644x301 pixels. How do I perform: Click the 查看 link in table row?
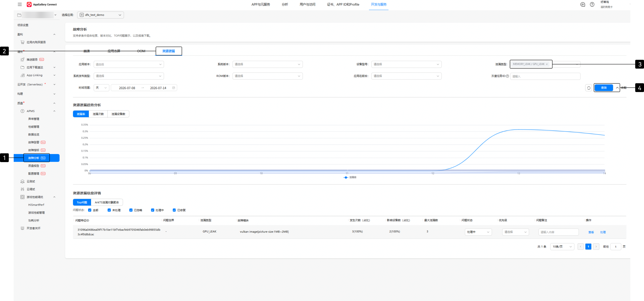click(591, 232)
